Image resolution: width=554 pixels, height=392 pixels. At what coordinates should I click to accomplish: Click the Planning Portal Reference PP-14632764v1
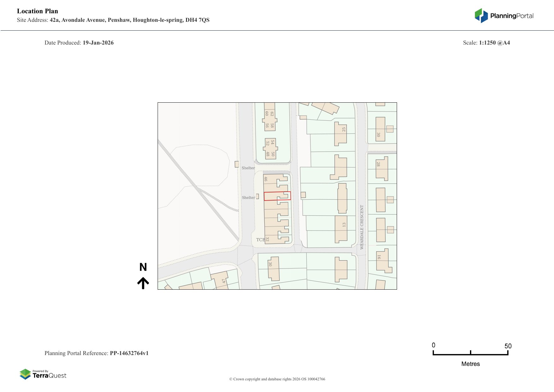click(96, 353)
